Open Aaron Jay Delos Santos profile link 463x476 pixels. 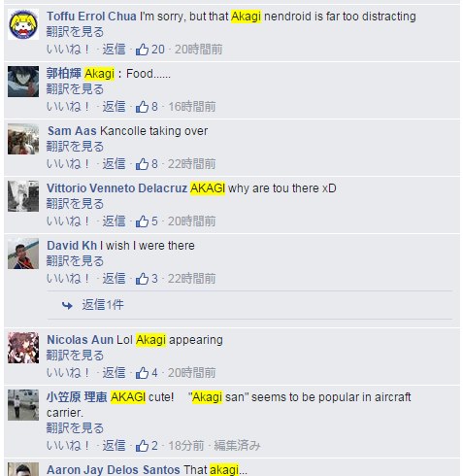click(x=114, y=470)
